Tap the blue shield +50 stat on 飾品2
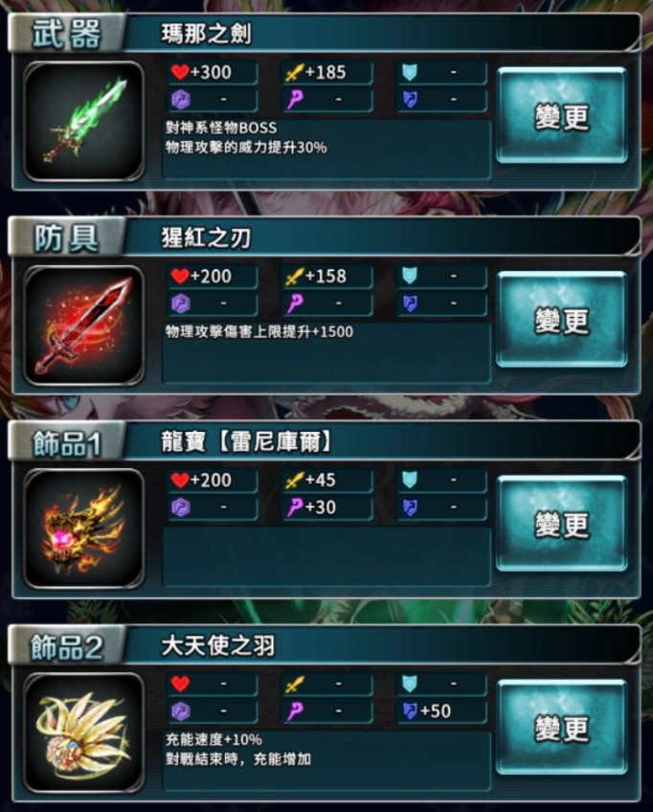 coord(441,711)
